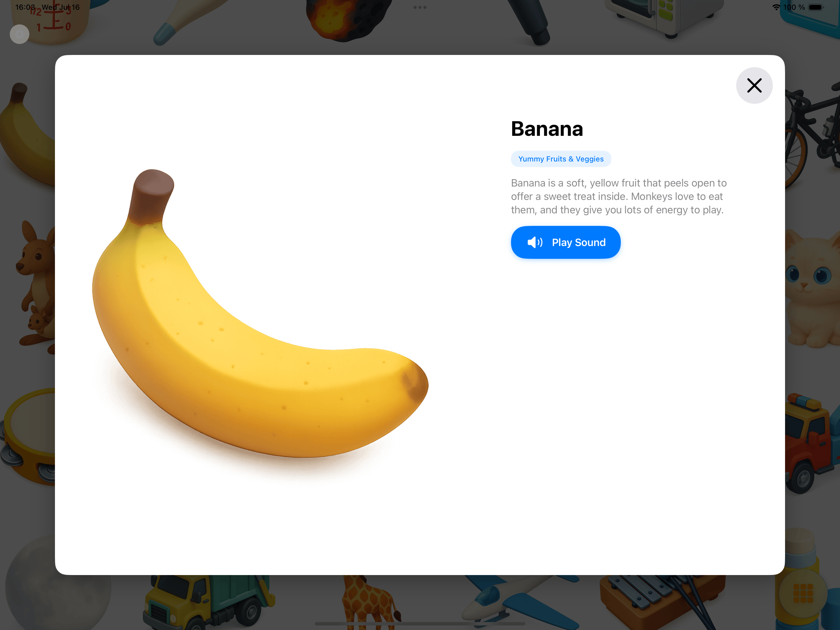Choose the blue airplane toy
The image size is (840, 630).
pos(520,602)
